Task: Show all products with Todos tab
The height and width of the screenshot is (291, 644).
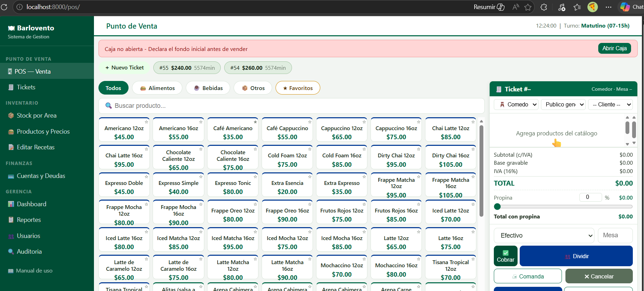Action: click(x=114, y=88)
